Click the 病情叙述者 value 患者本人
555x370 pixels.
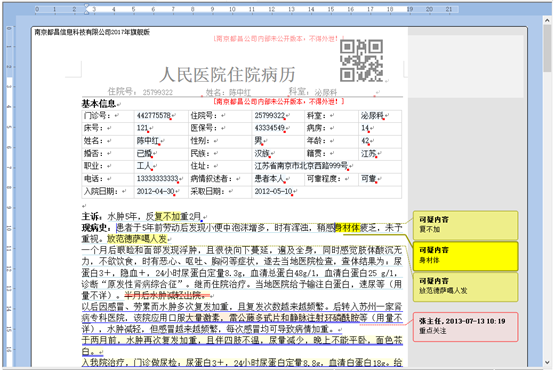(269, 178)
